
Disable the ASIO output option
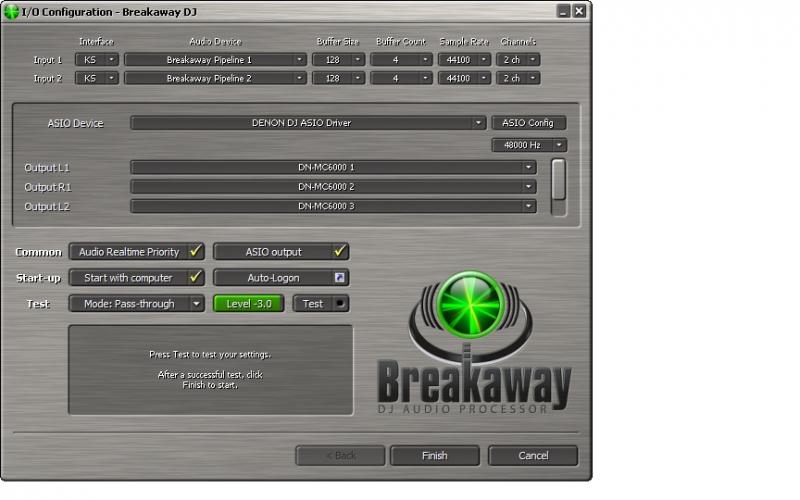click(340, 252)
